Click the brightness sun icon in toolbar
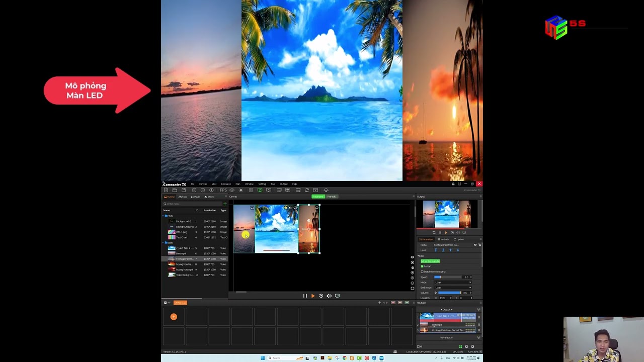Image resolution: width=644 pixels, height=362 pixels. pyautogui.click(x=240, y=190)
